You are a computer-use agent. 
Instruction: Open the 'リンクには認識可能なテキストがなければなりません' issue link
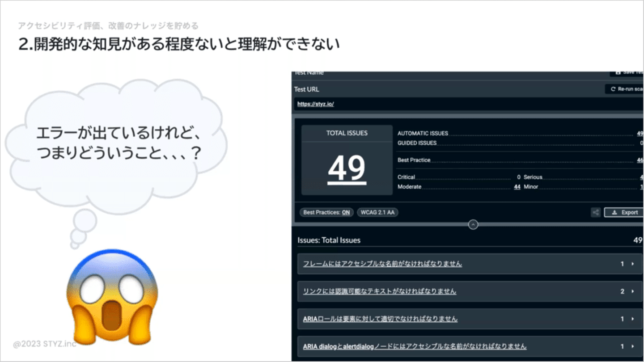click(x=380, y=291)
